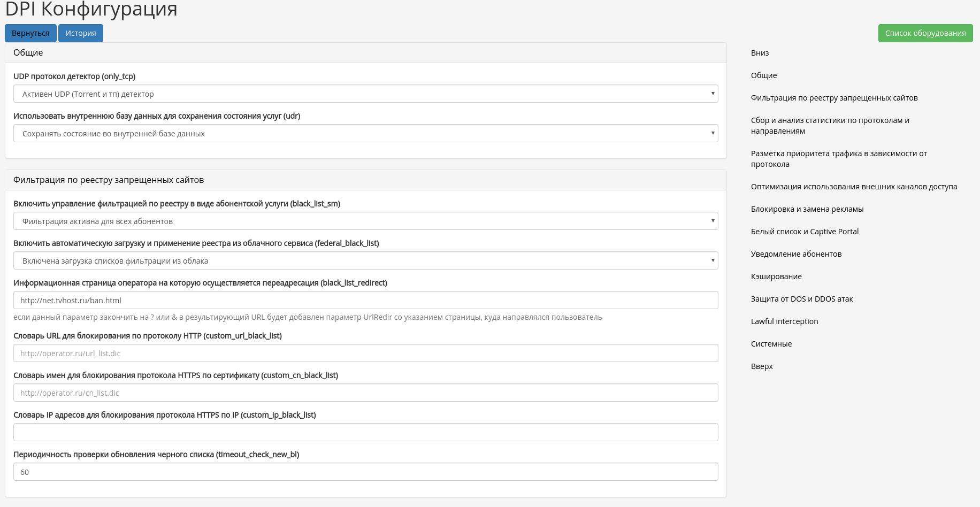This screenshot has height=507, width=980.
Task: Expand the federal_black_list cloud loading dropdown
Action: [x=366, y=260]
